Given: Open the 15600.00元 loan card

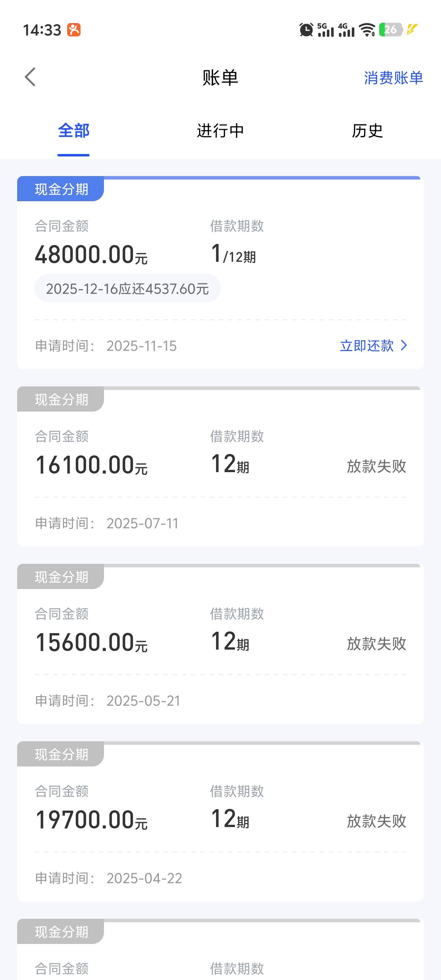Looking at the screenshot, I should click(220, 644).
